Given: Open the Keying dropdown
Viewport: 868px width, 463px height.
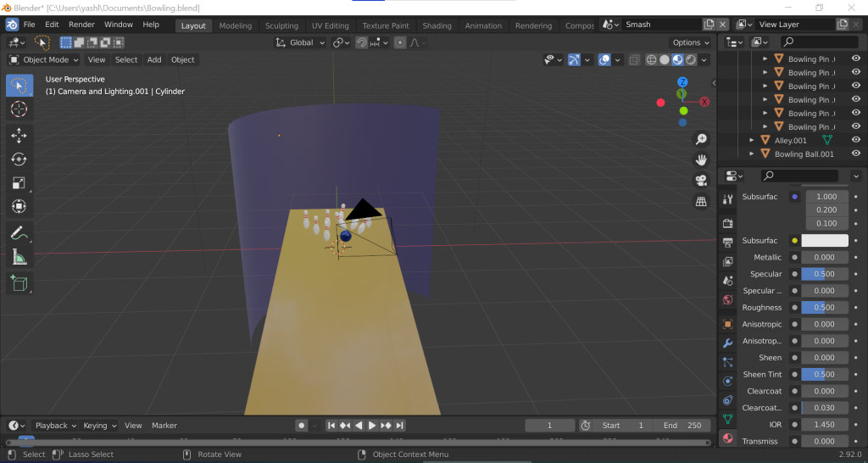Looking at the screenshot, I should [x=100, y=426].
